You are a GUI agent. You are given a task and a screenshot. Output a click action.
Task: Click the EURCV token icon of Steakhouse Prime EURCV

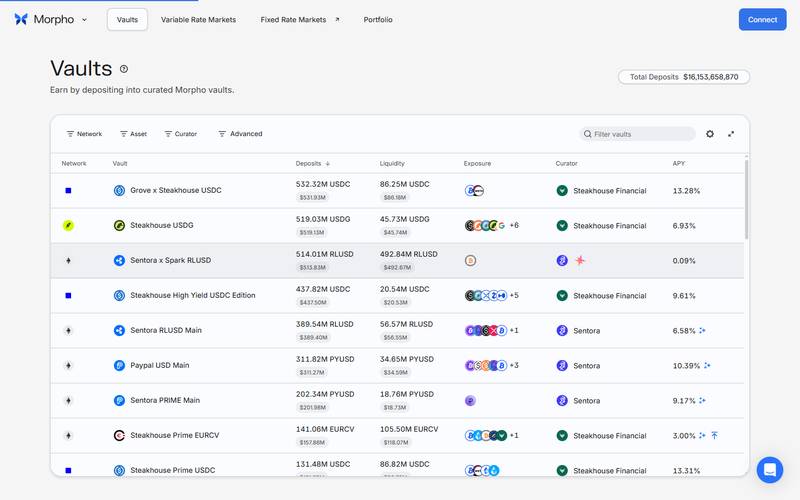click(x=119, y=435)
